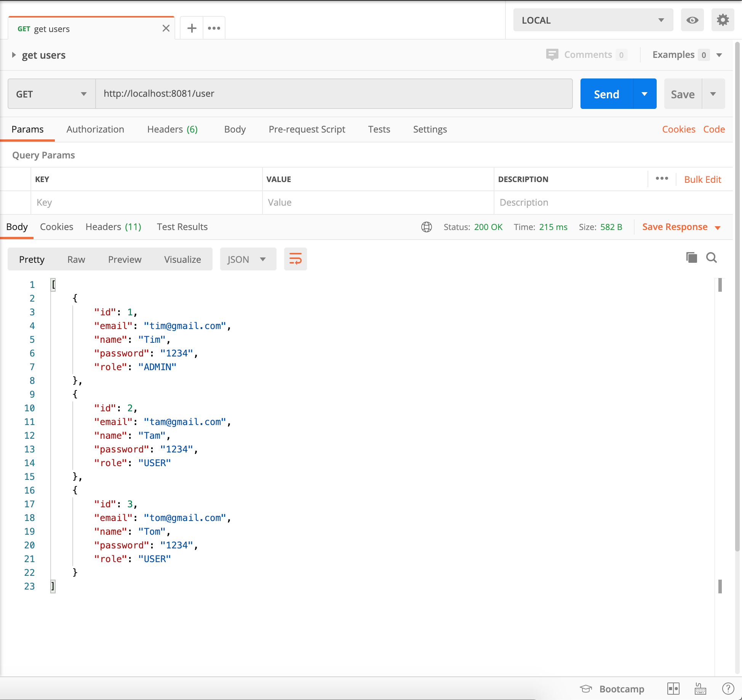Click the Send button
This screenshot has height=700, width=742.
click(x=606, y=94)
